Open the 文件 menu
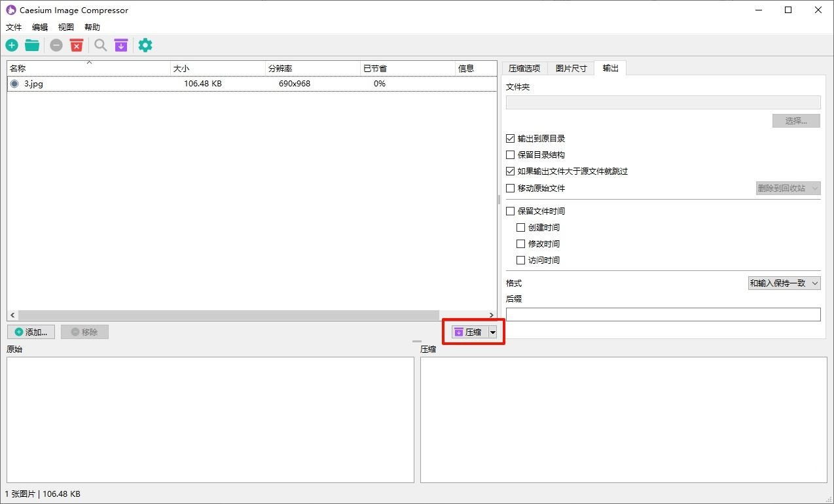 coord(14,27)
